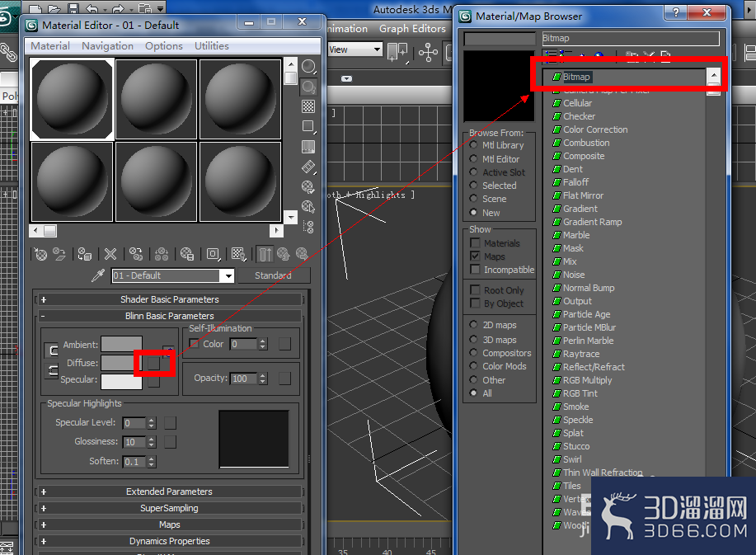
Task: Click the Opacity map button
Action: tap(285, 379)
